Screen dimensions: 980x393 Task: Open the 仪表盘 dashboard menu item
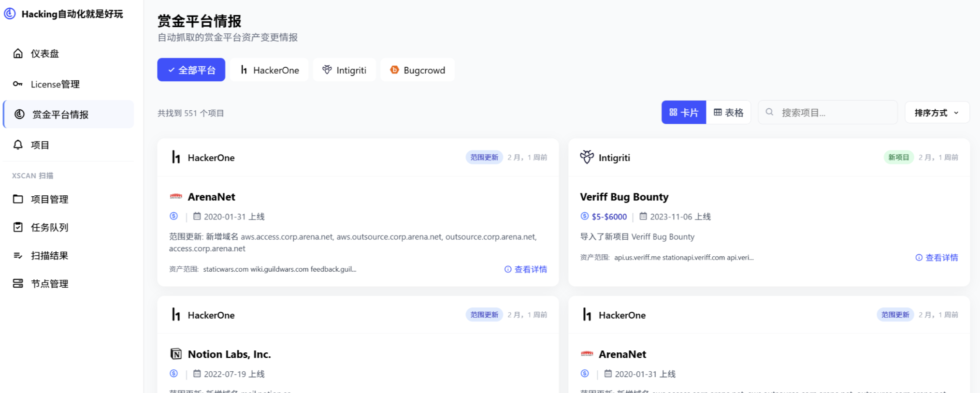[x=68, y=54]
